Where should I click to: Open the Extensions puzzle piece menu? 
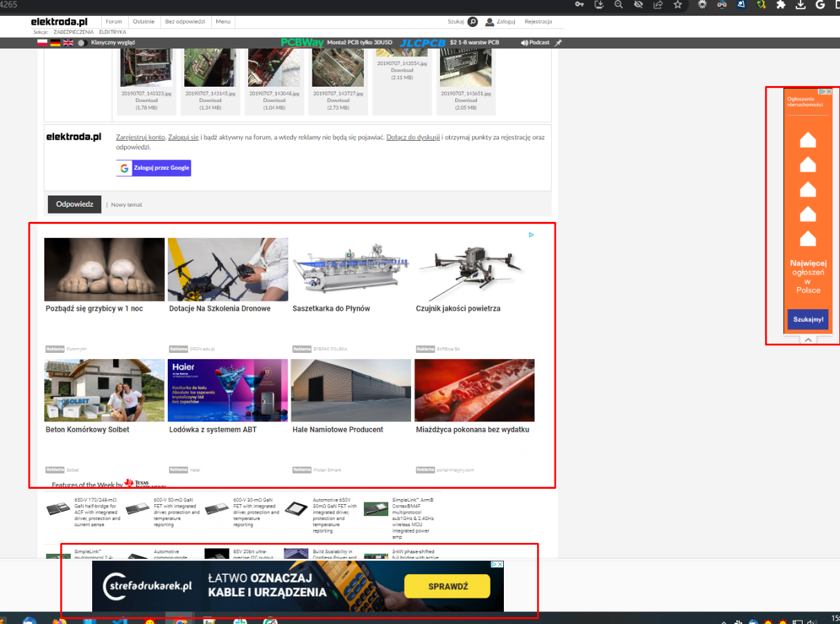pyautogui.click(x=781, y=4)
